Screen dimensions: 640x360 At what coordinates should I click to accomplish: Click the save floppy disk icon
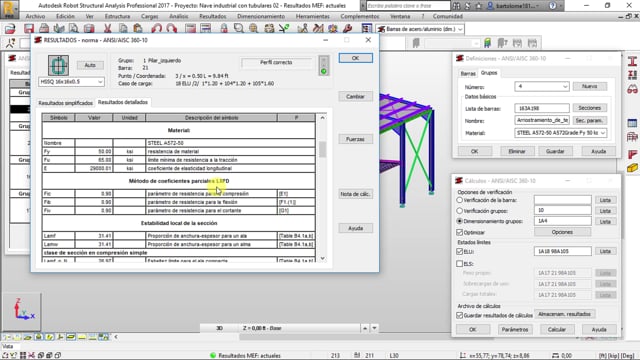tap(29, 28)
